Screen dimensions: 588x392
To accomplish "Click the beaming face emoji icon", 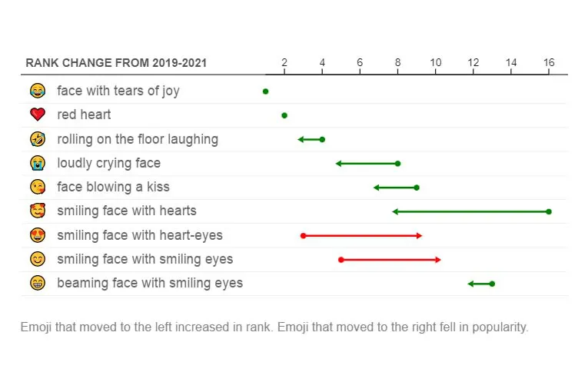I will [37, 283].
